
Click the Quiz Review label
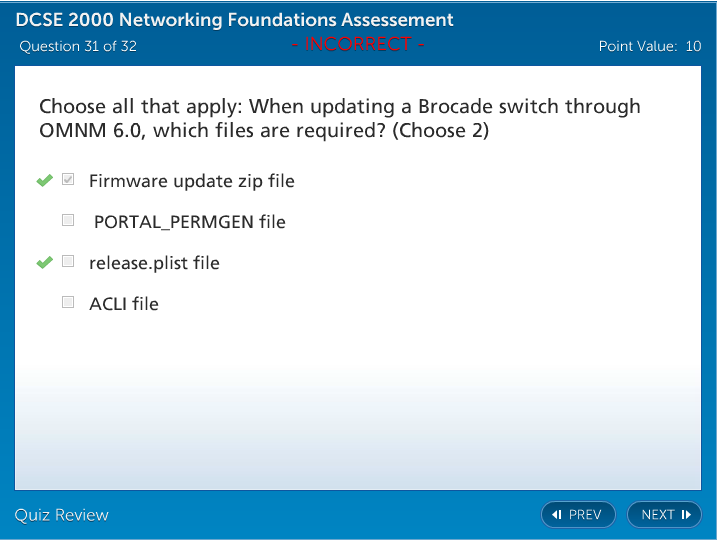[62, 515]
